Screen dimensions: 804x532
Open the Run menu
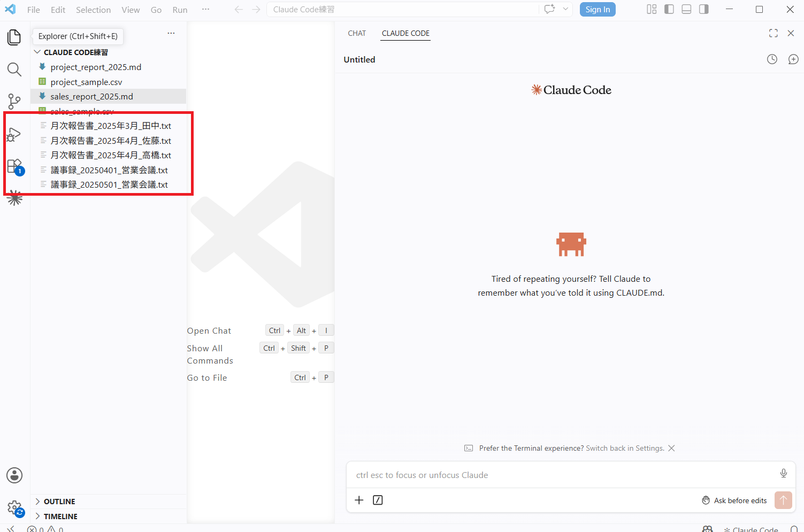click(180, 10)
